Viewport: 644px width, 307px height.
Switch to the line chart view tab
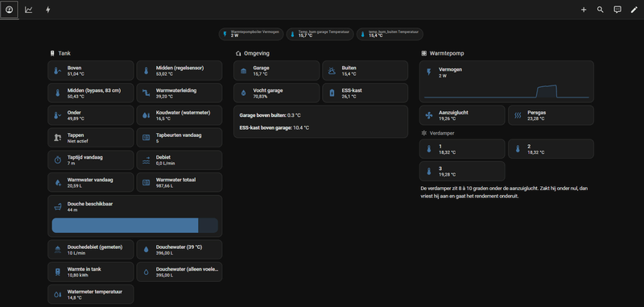(28, 10)
